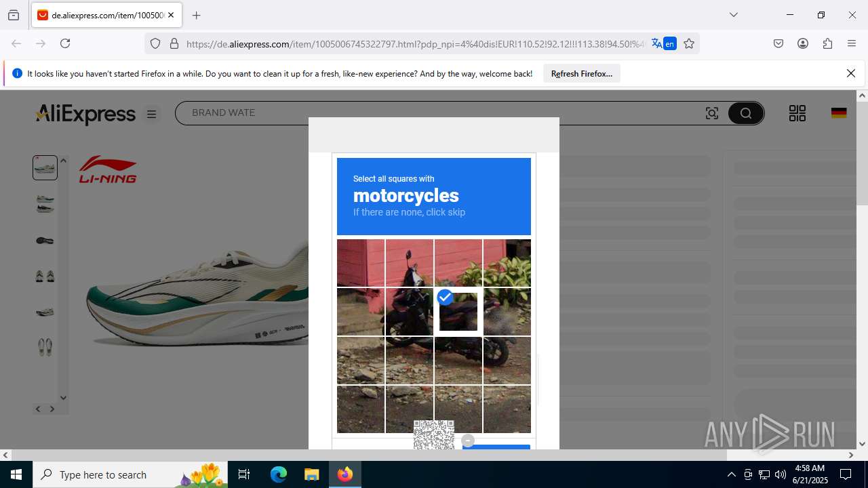The width and height of the screenshot is (868, 488).
Task: Select captcha square with motorcycle body
Action: 410,312
